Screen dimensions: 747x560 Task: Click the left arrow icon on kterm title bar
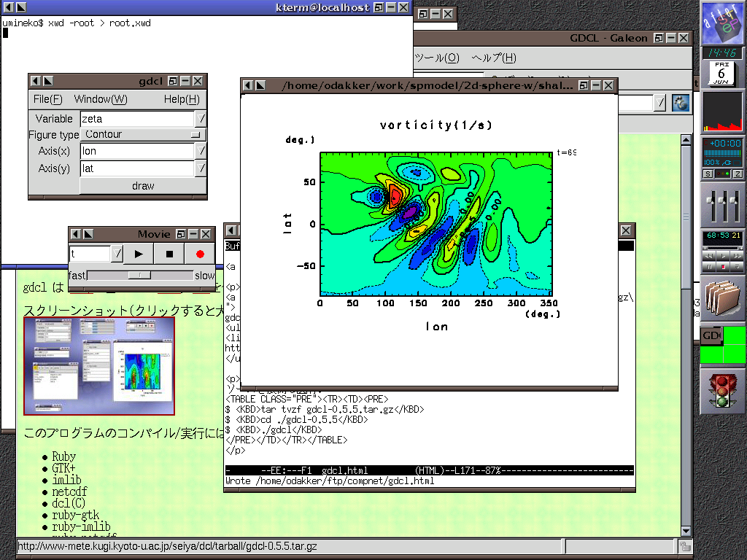(x=9, y=7)
